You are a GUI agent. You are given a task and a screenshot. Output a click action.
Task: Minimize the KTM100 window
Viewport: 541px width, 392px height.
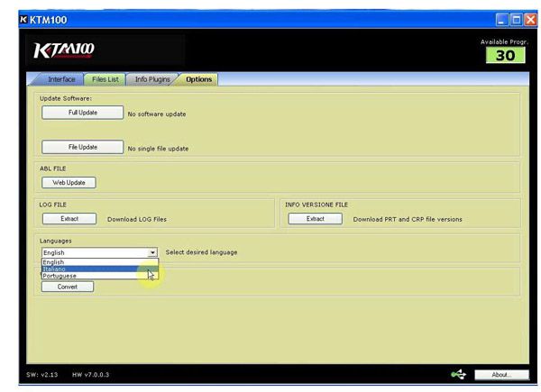503,19
